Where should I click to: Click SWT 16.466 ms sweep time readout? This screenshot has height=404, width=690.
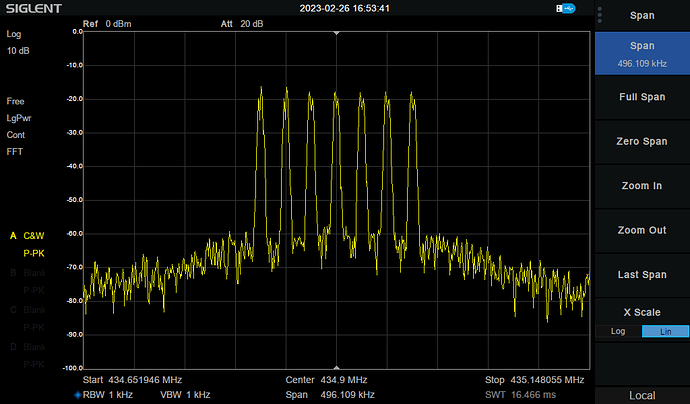[521, 395]
